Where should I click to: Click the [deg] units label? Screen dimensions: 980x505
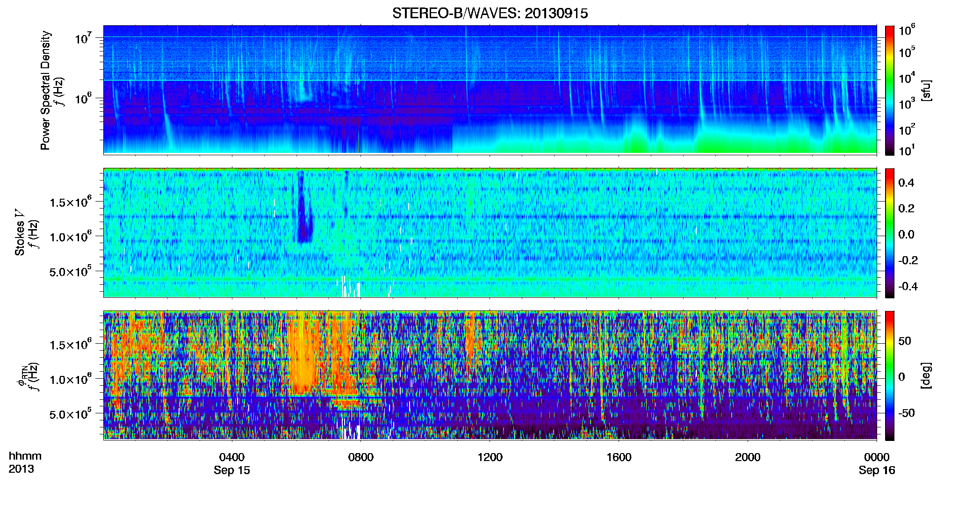pos(926,376)
